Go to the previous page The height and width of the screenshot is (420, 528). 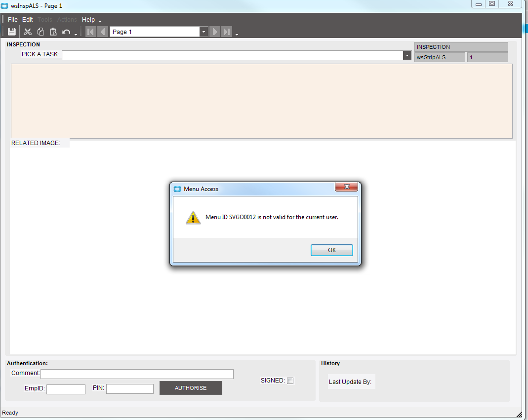103,32
